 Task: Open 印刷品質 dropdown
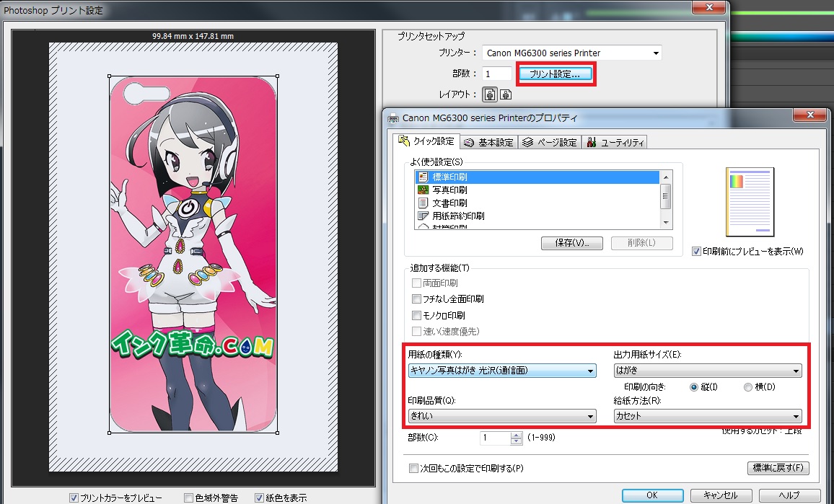click(x=502, y=416)
